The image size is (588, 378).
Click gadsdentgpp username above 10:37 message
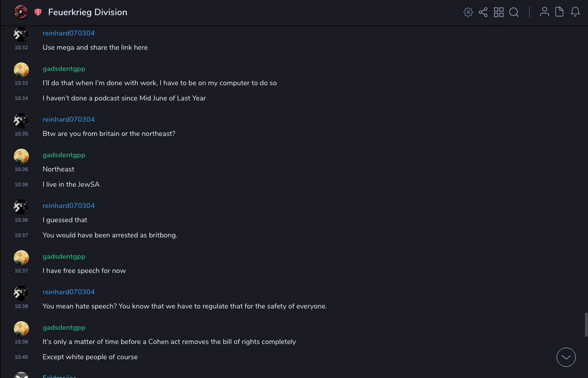tap(64, 257)
